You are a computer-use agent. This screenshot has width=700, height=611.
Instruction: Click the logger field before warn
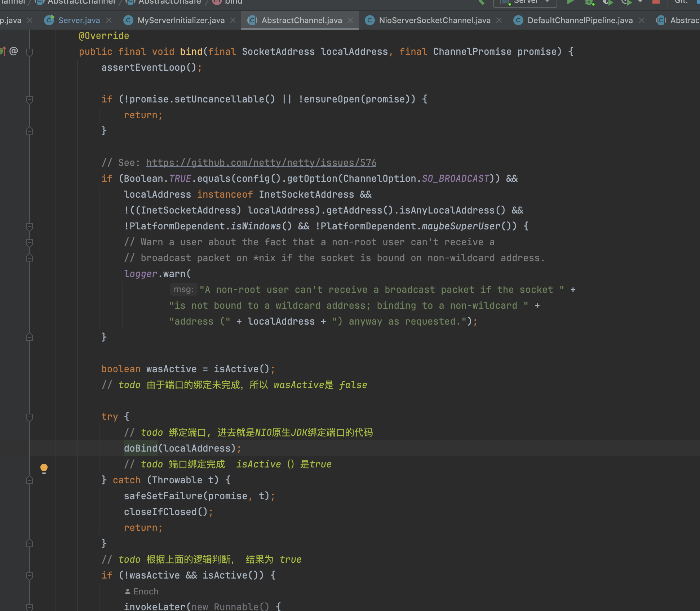pos(141,274)
